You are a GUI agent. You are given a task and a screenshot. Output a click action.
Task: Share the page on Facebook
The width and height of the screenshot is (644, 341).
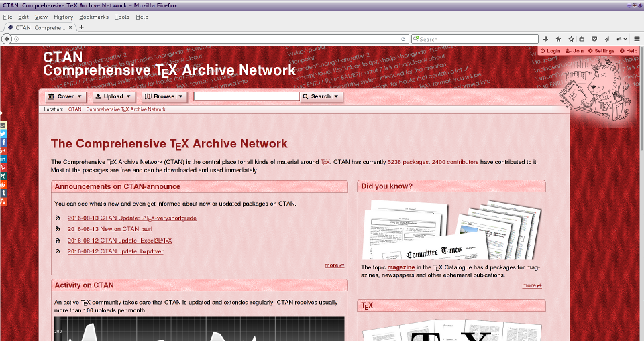[3, 143]
